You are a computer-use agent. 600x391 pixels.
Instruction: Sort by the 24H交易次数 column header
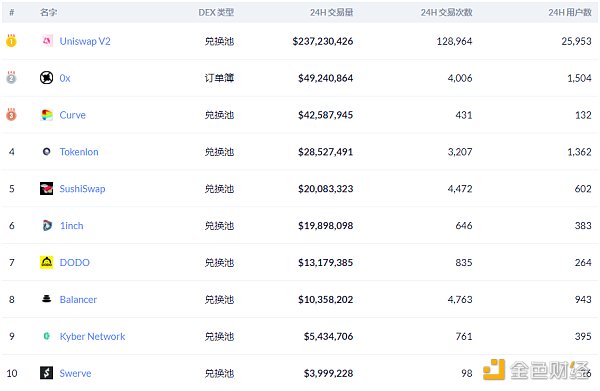point(447,12)
